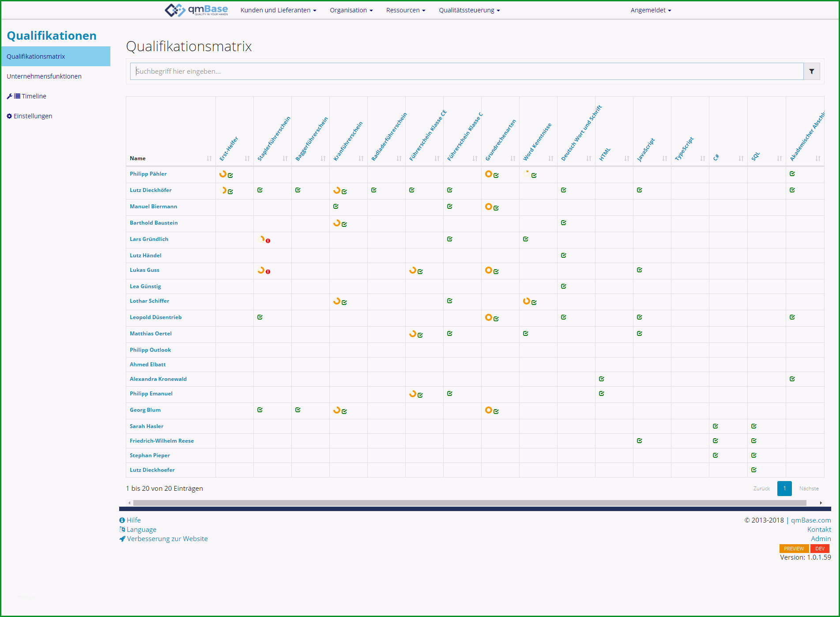This screenshot has height=617, width=840.
Task: Sort by the JavaScript column header
Action: point(646,150)
